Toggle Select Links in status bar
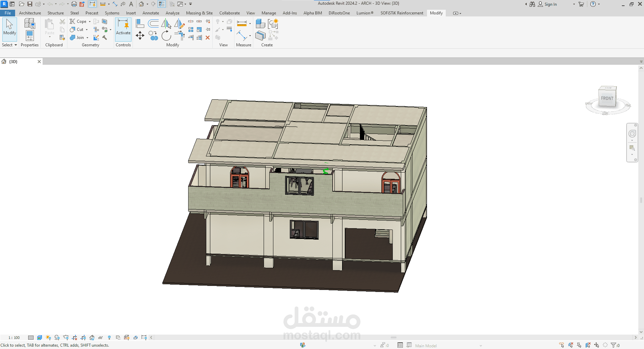The image size is (644, 349). pyautogui.click(x=562, y=345)
